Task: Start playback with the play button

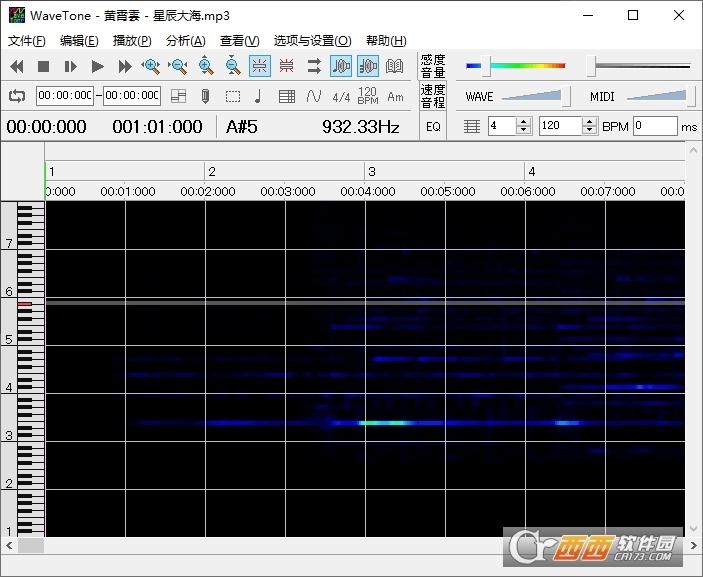Action: click(x=97, y=67)
